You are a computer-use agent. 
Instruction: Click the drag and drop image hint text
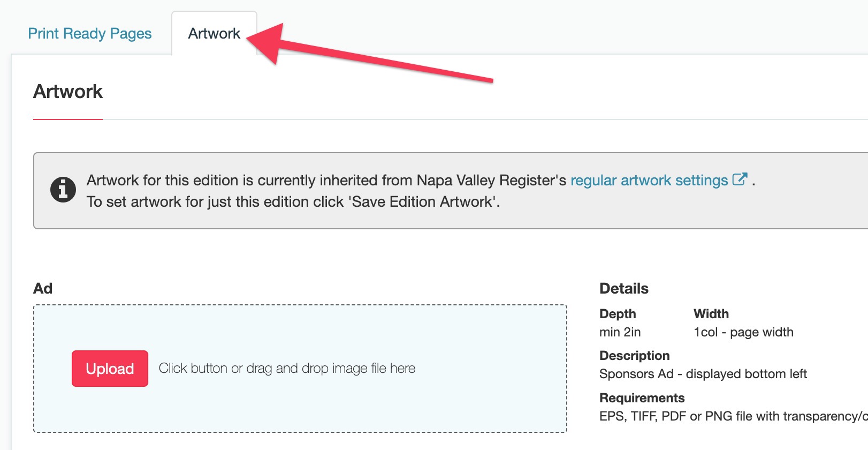(287, 369)
